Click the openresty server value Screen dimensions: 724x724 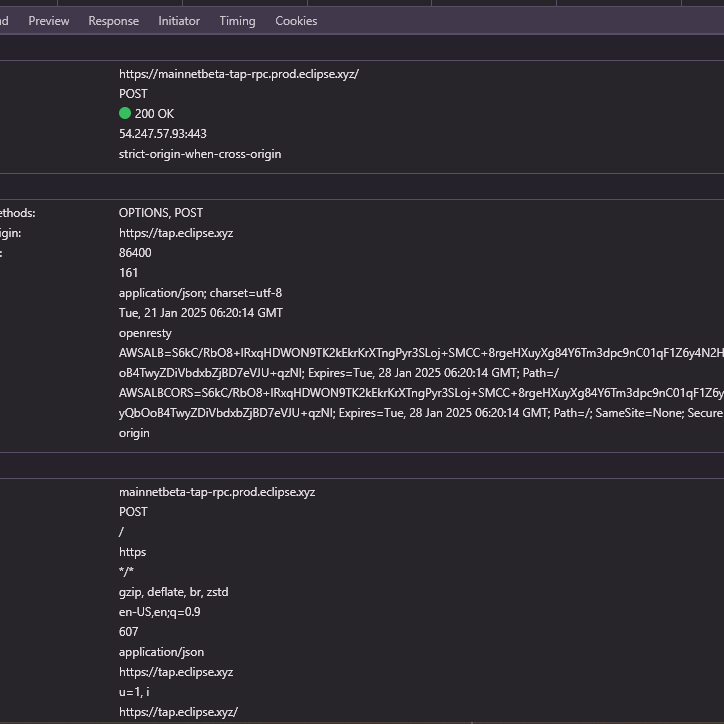[x=145, y=333]
